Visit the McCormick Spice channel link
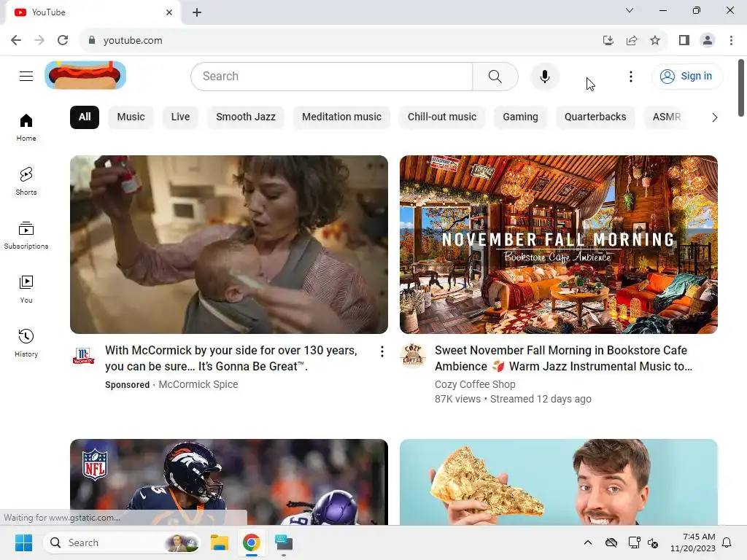Screen dimensions: 747x560 198,384
